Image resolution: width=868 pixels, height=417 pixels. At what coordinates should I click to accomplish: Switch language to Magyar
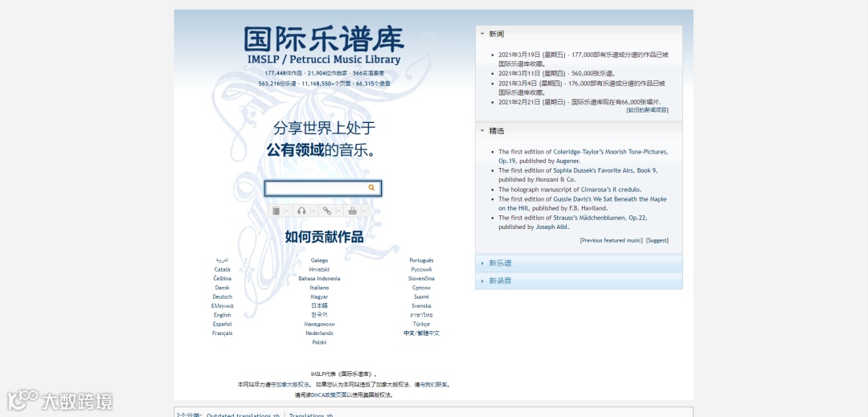point(319,297)
